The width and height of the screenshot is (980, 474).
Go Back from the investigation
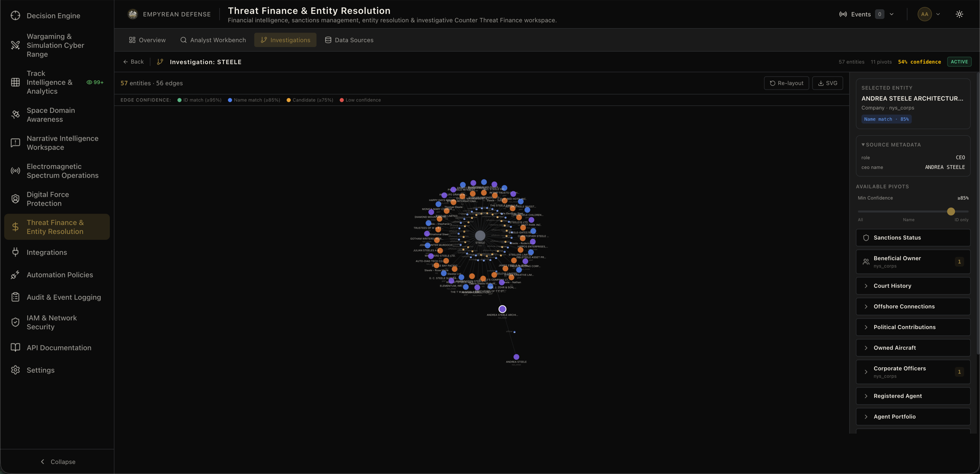click(x=133, y=62)
